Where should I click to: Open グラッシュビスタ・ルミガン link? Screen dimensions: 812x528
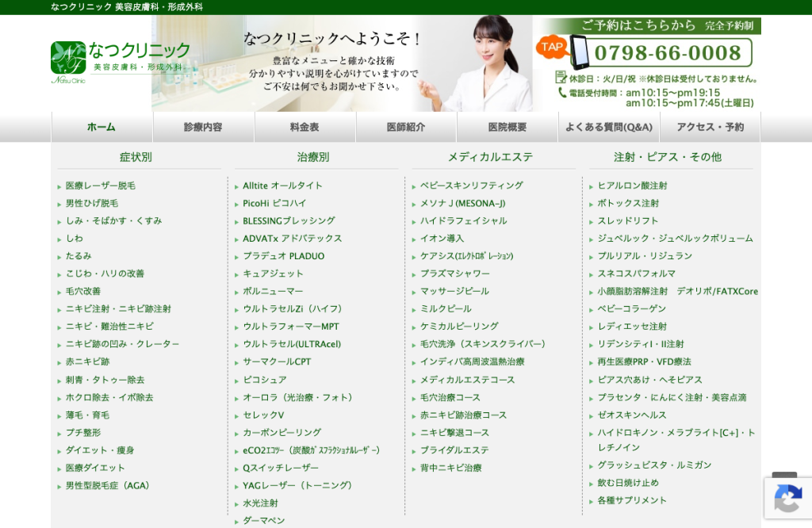pos(654,465)
